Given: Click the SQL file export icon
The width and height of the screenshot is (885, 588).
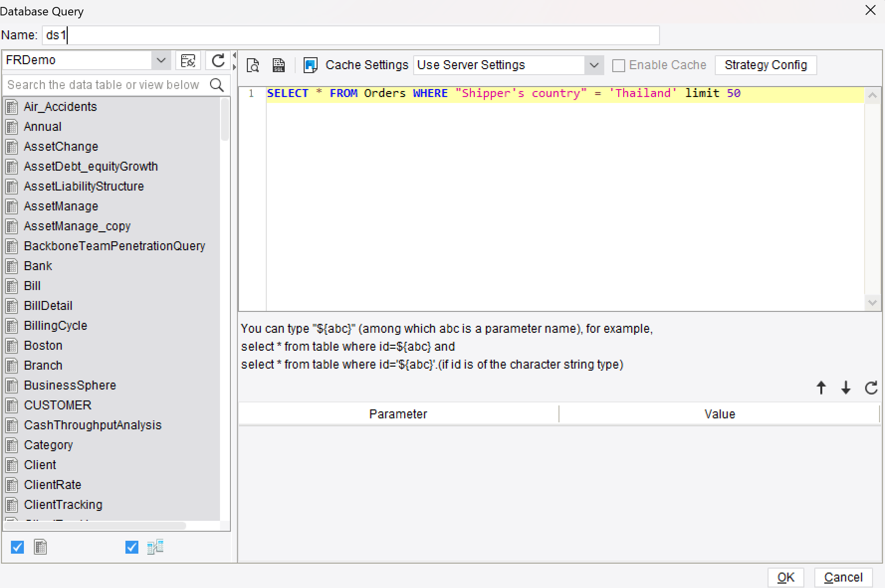Looking at the screenshot, I should click(x=278, y=65).
